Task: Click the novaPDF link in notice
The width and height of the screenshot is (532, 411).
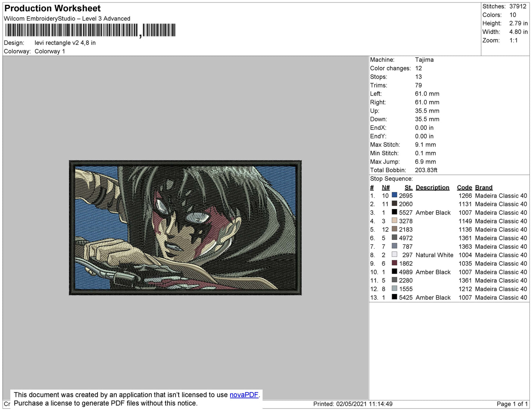Action: pos(244,395)
